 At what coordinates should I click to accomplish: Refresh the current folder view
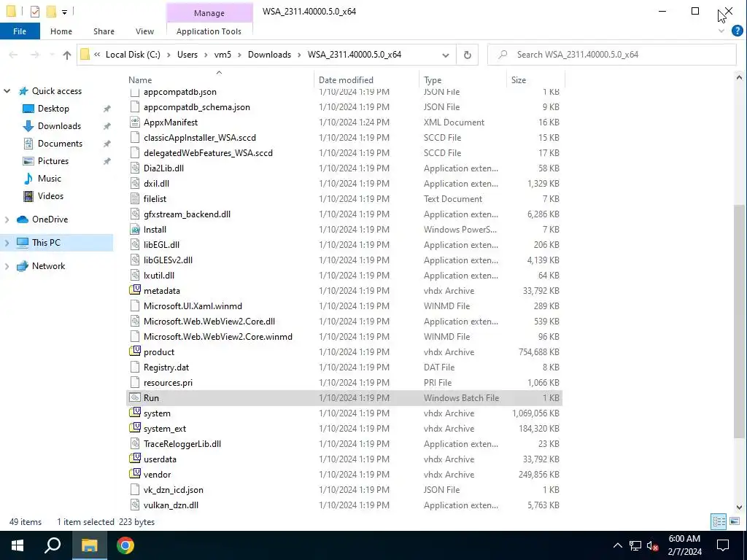coord(468,55)
